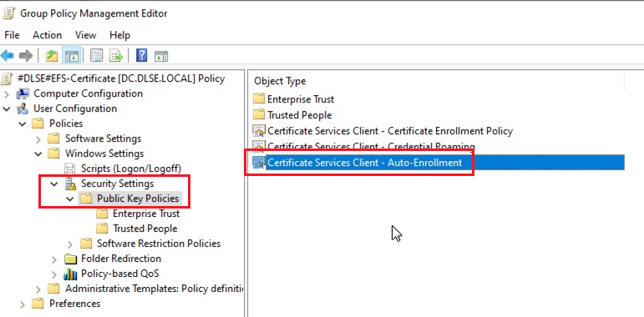Select Policy-based QoS tree item
This screenshot has height=317, width=644.
[120, 274]
